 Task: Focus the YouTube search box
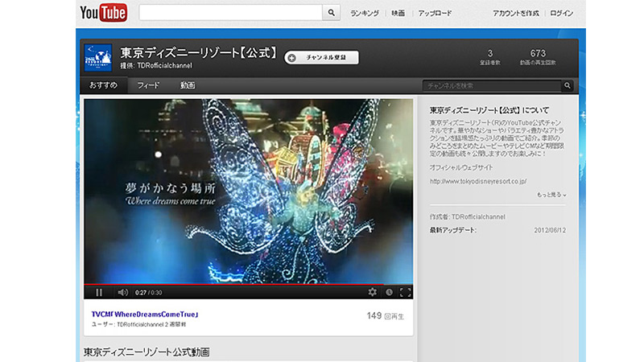231,13
